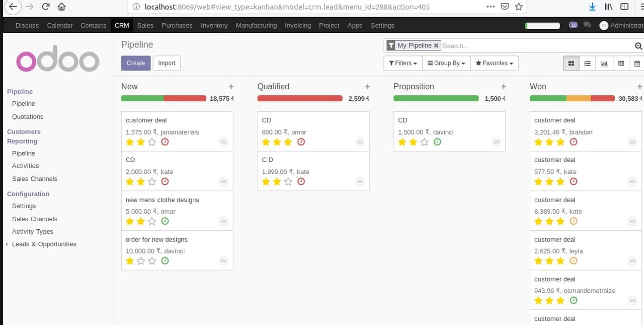
Task: Click the browser address bar URL
Action: pos(287,7)
